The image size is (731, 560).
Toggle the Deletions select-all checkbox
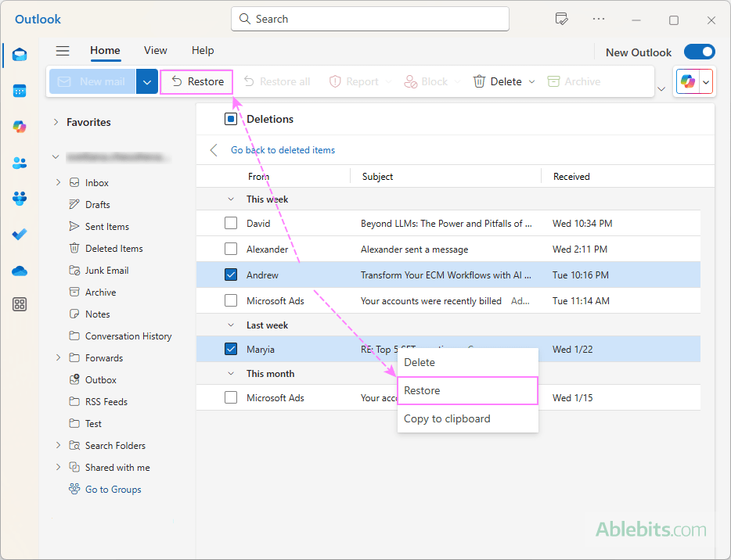pos(231,119)
